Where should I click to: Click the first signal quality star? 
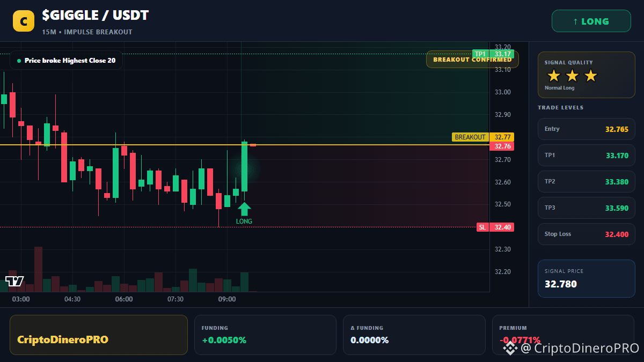pos(554,76)
